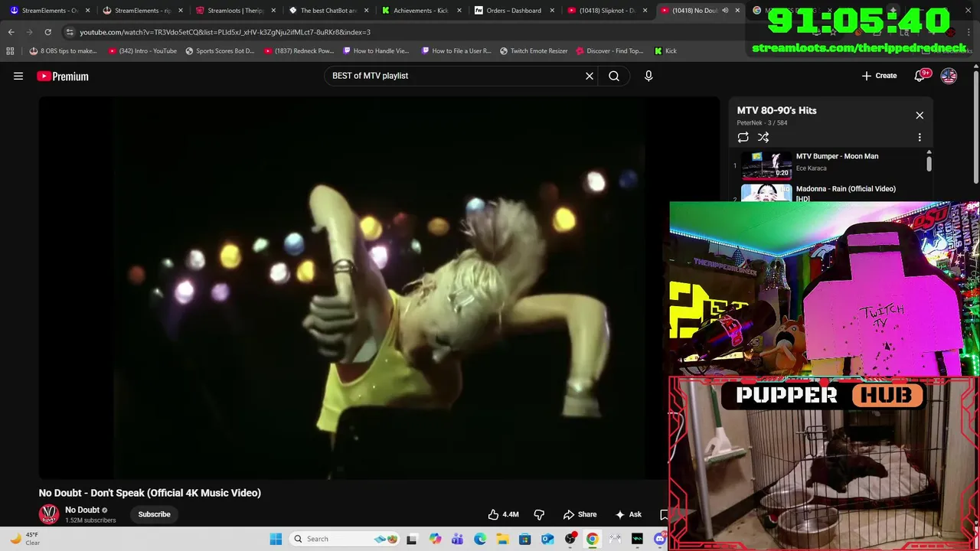The width and height of the screenshot is (980, 551).
Task: Switch to Streamloots tab
Action: (x=235, y=11)
